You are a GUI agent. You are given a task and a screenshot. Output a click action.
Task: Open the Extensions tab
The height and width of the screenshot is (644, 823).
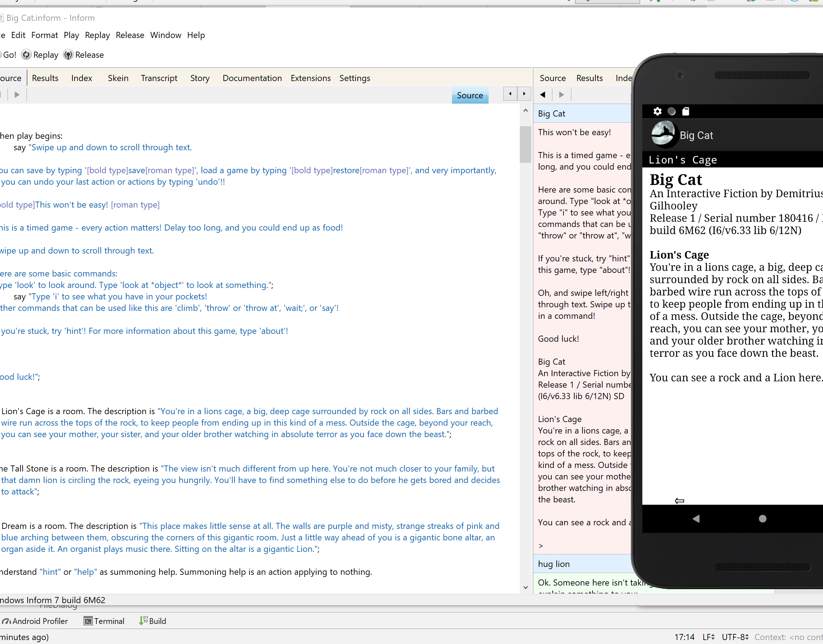click(x=310, y=78)
